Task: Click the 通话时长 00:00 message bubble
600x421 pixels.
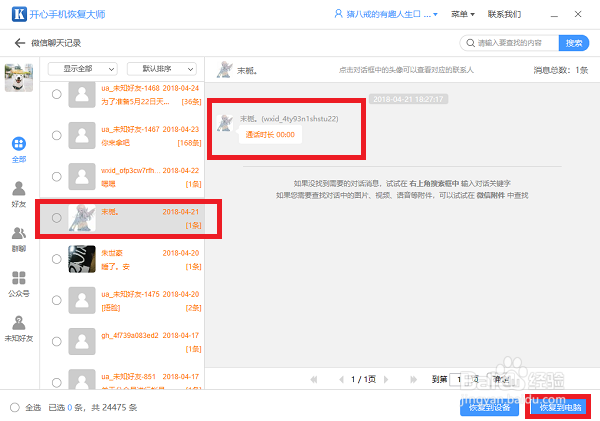Action: click(x=270, y=135)
